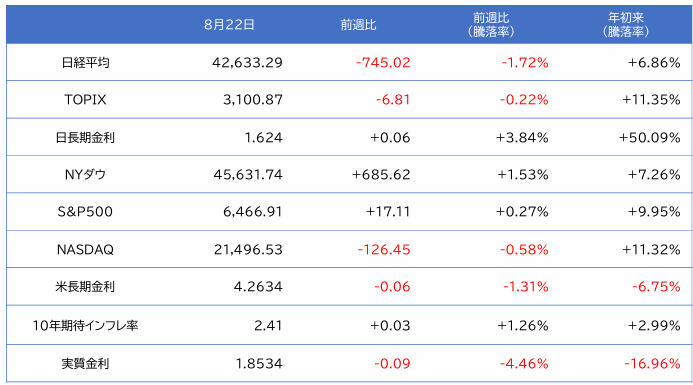Click the NASDAQ row label
693x385 pixels.
[x=85, y=250]
